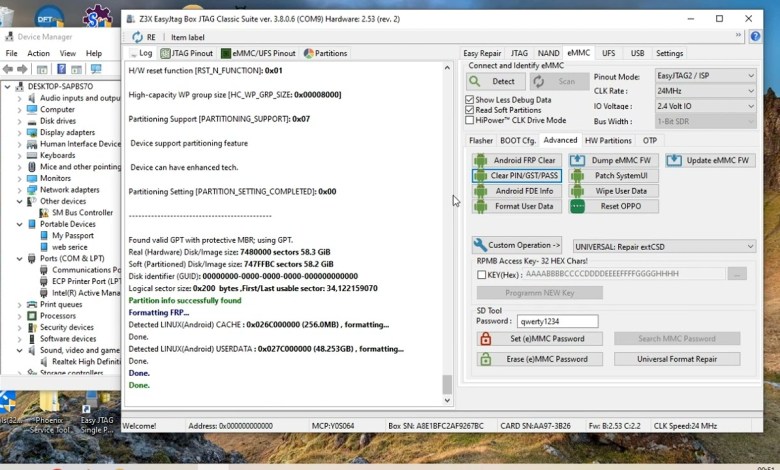Click Device Manager help icon in toolbar
The width and height of the screenshot is (780, 470).
pyautogui.click(x=61, y=69)
